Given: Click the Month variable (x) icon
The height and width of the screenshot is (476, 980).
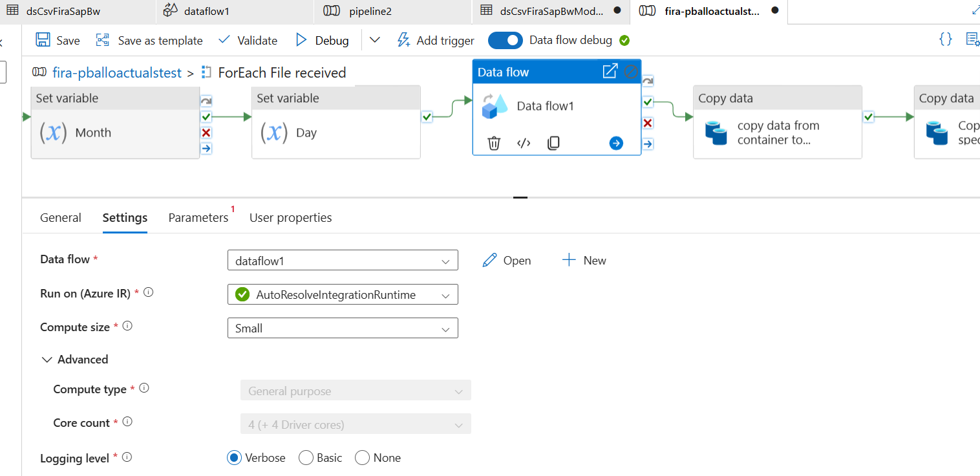Looking at the screenshot, I should click(53, 133).
